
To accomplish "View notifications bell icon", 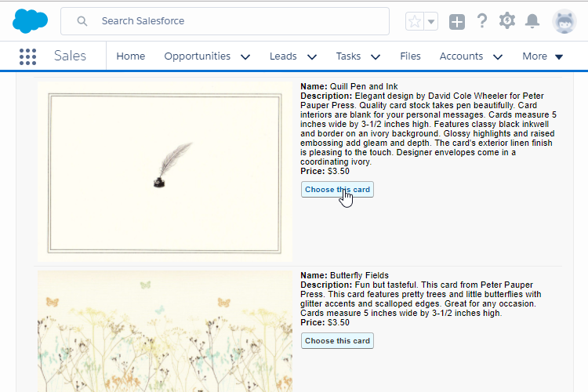I will point(532,21).
